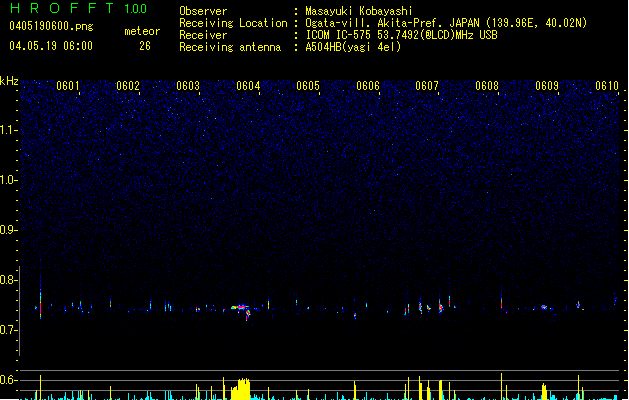Select the file name 0405190600.png
This screenshot has width=629, height=400.
pyautogui.click(x=51, y=26)
